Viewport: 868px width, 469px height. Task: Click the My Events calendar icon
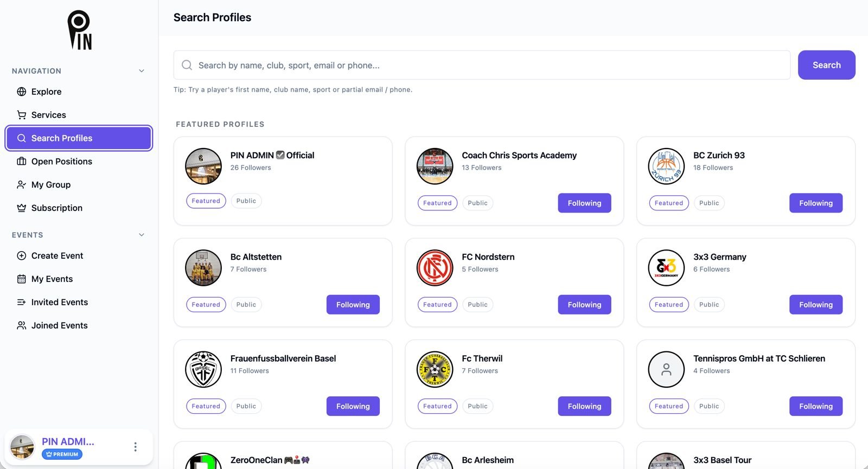(x=22, y=279)
